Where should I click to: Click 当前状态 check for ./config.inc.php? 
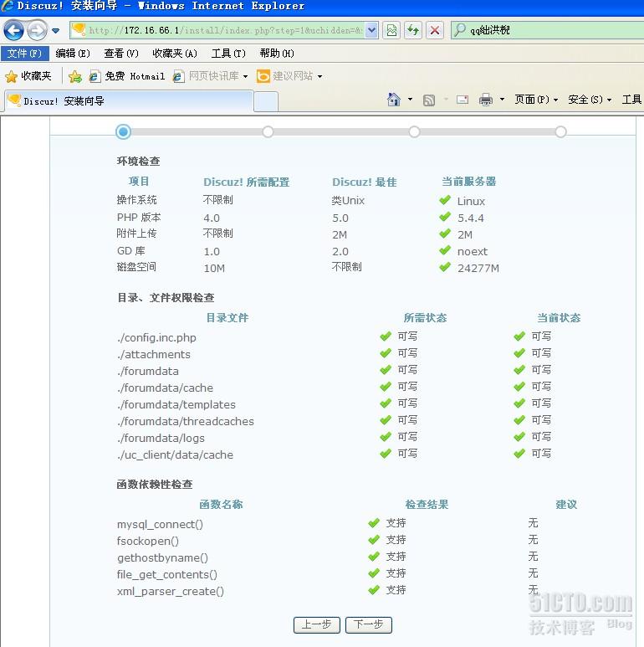pos(519,336)
